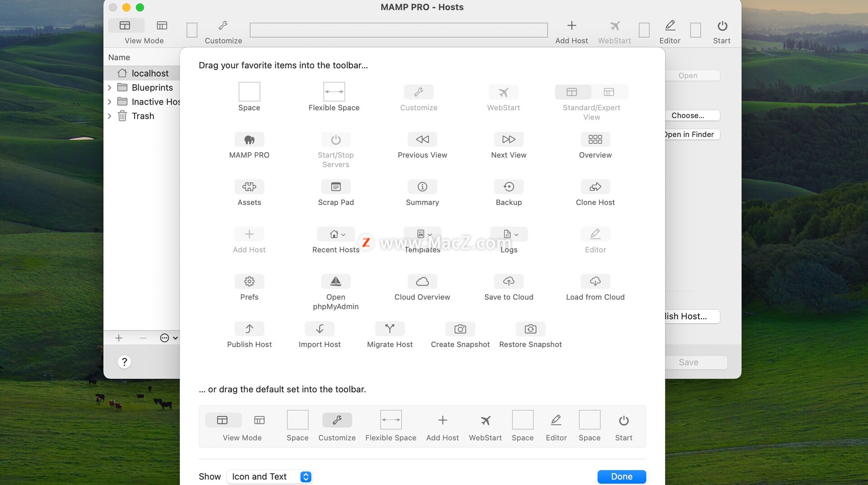Click Add Host plus in palette
868x485 pixels.
click(249, 234)
